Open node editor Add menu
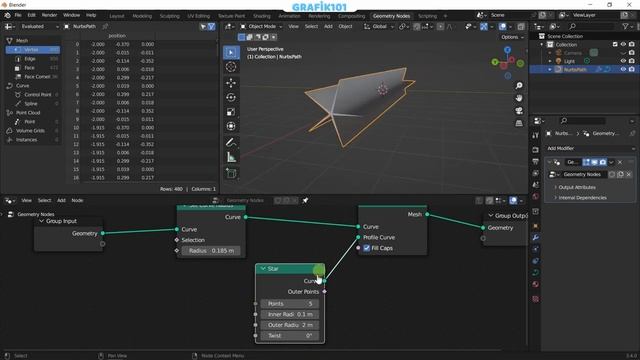The height and width of the screenshot is (360, 640). (61, 200)
